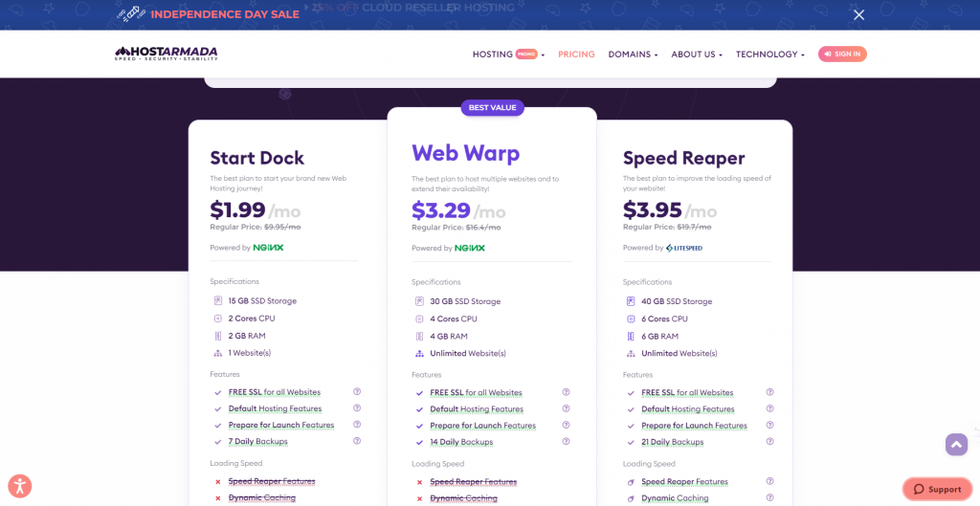
Task: Open Start Dock Default Hosting Features help icon
Action: (357, 407)
